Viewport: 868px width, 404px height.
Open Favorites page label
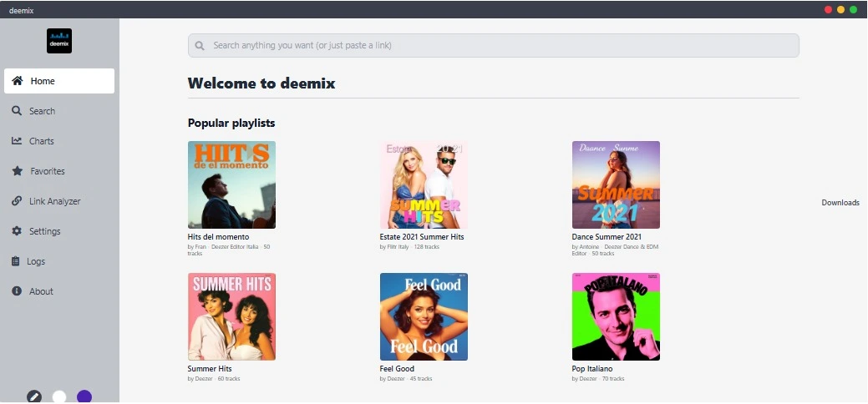pyautogui.click(x=48, y=171)
